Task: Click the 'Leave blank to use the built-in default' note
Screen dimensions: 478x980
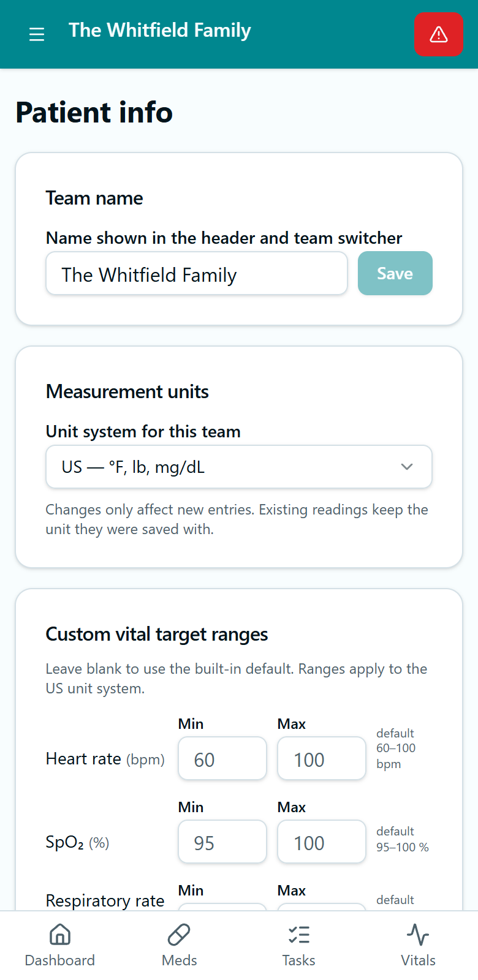Action: click(x=237, y=679)
